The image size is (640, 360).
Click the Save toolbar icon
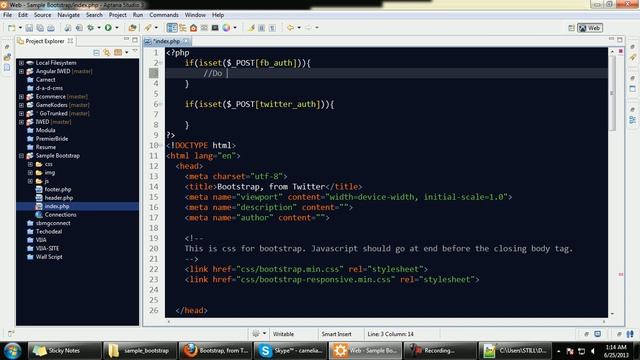pyautogui.click(x=29, y=28)
